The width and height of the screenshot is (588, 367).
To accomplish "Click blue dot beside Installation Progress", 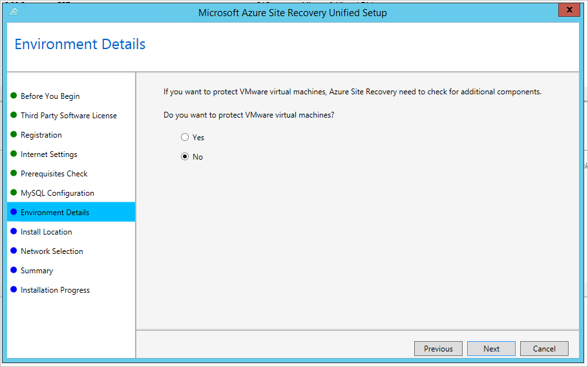I will click(14, 289).
